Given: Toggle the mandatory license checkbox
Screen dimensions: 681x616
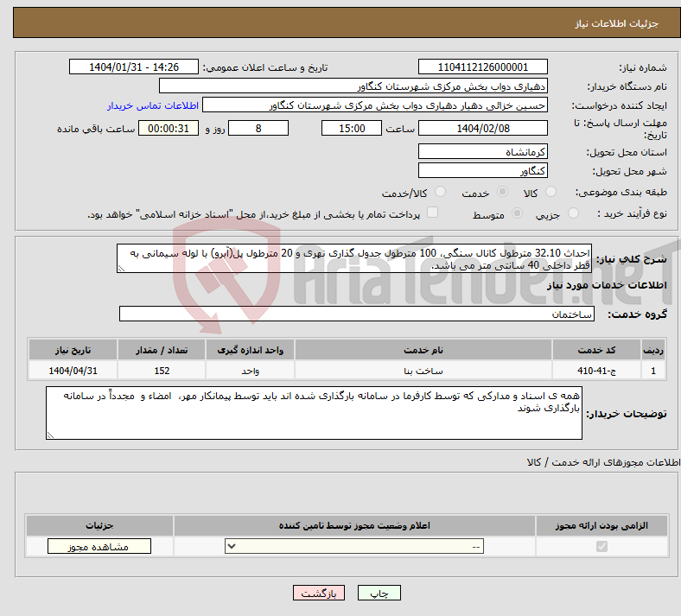Looking at the screenshot, I should (x=601, y=546).
